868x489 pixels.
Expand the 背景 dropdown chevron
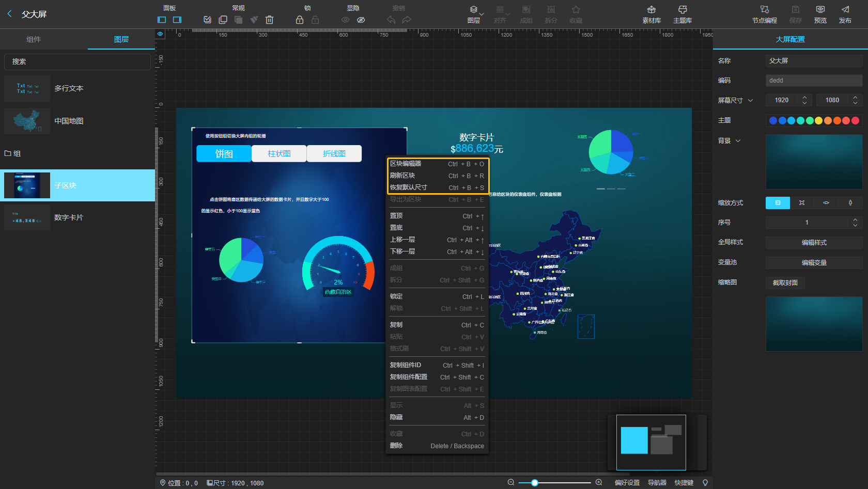click(x=738, y=140)
